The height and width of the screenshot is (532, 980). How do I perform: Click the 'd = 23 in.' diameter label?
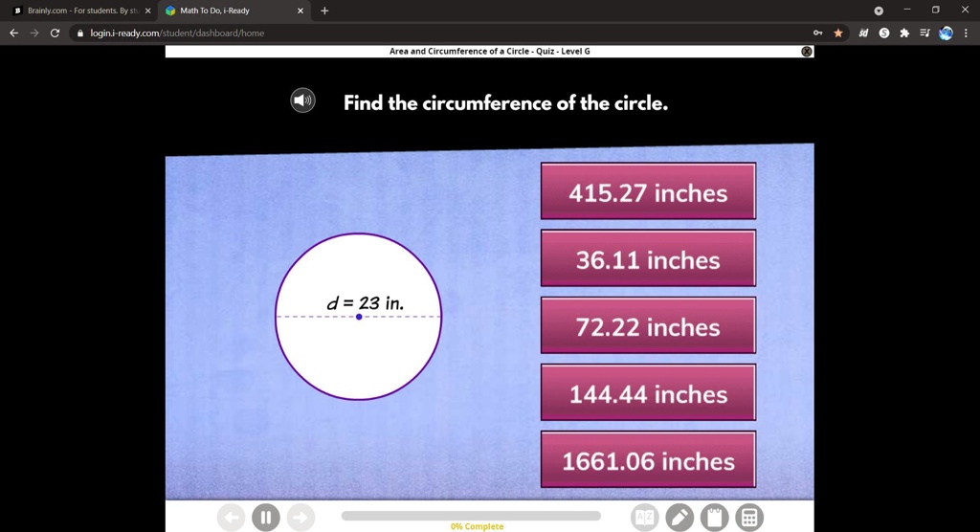tap(366, 303)
